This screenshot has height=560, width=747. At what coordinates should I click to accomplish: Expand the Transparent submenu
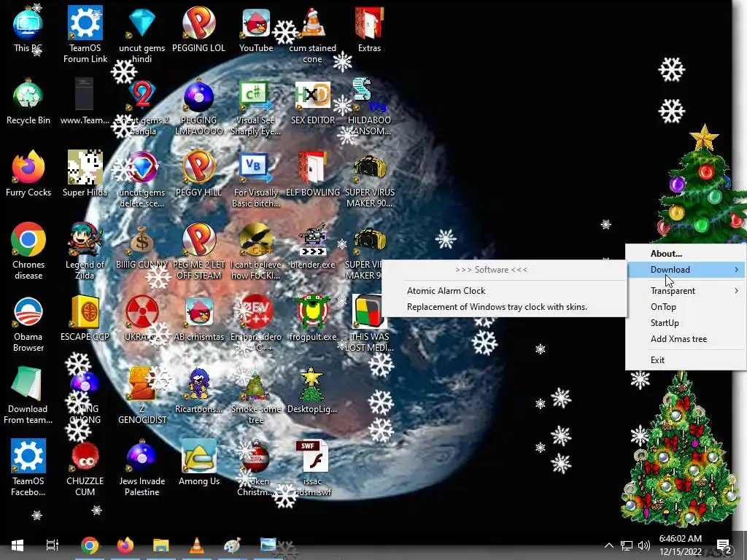click(x=686, y=290)
